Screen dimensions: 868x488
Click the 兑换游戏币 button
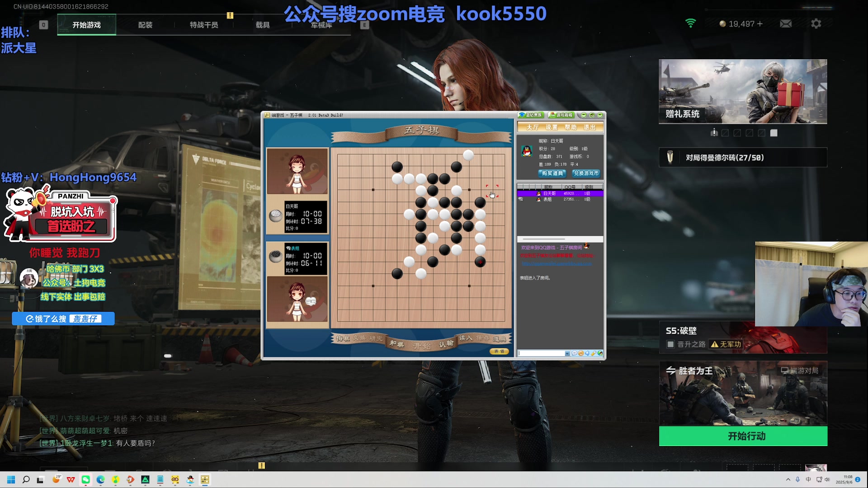(x=586, y=173)
